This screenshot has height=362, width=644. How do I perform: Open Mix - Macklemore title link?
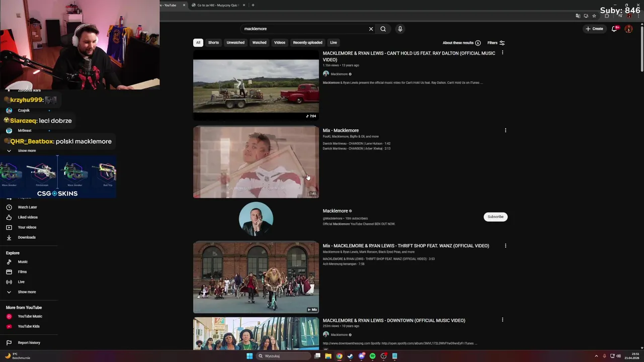[341, 130]
